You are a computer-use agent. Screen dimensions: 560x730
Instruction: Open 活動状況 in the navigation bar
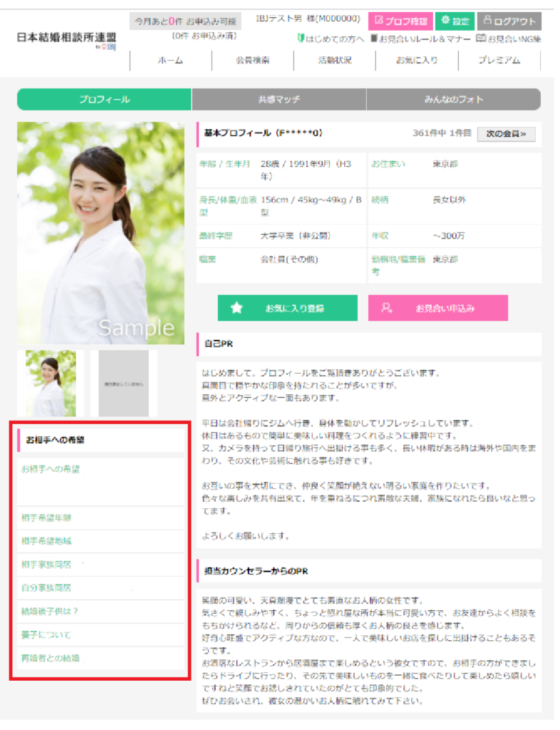(x=334, y=61)
